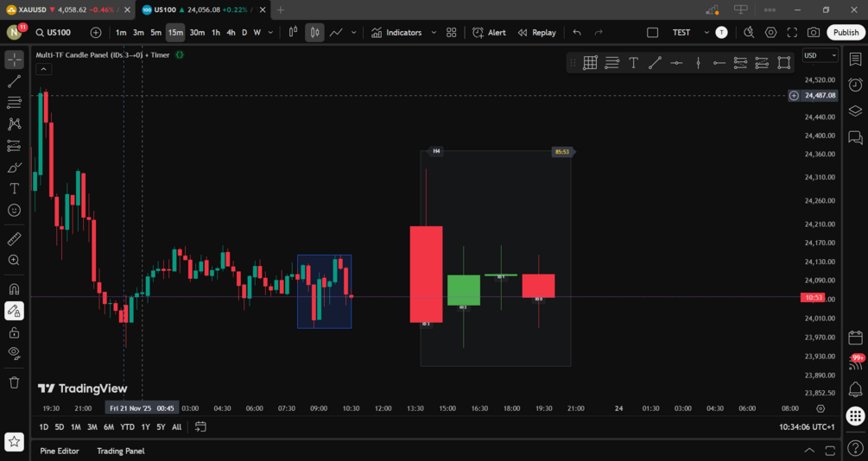868x461 pixels.
Task: Open the chart settings hexagon icon
Action: click(x=770, y=33)
